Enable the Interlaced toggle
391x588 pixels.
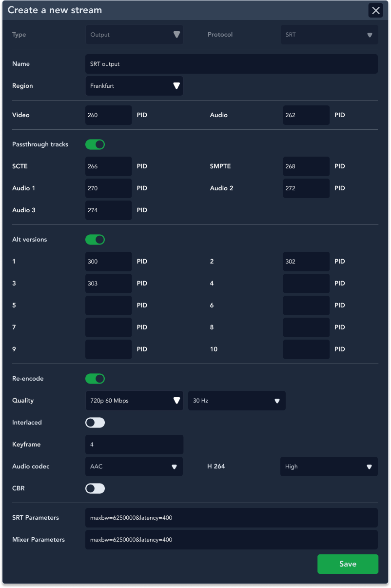tap(95, 423)
